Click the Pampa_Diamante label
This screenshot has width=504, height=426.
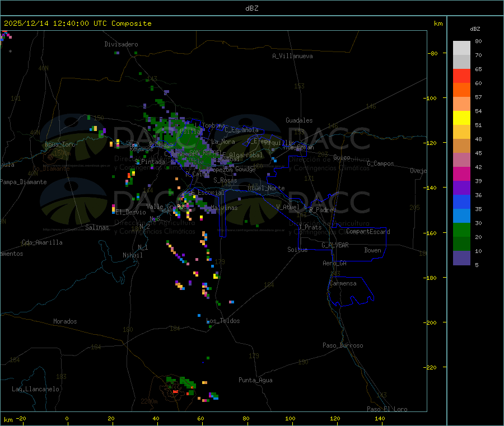click(x=24, y=182)
